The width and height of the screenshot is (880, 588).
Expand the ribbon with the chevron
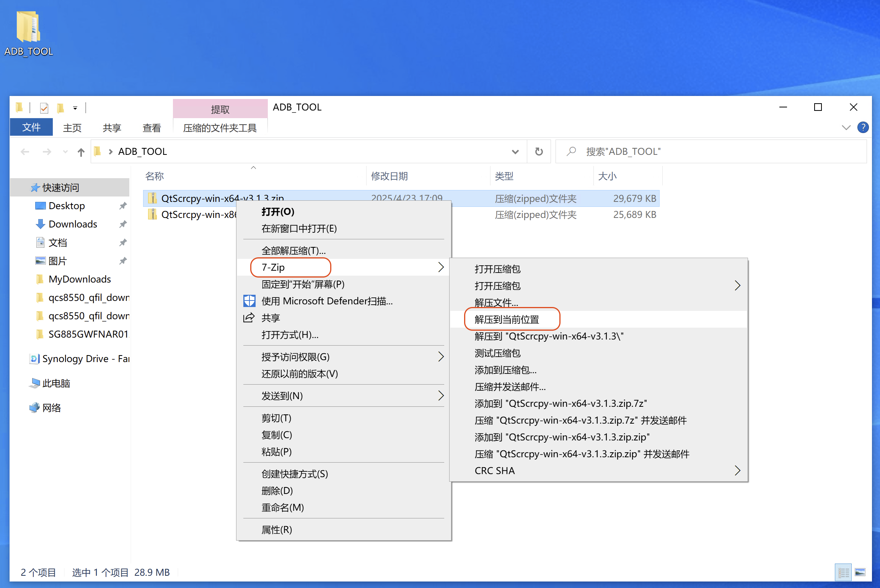coord(846,127)
